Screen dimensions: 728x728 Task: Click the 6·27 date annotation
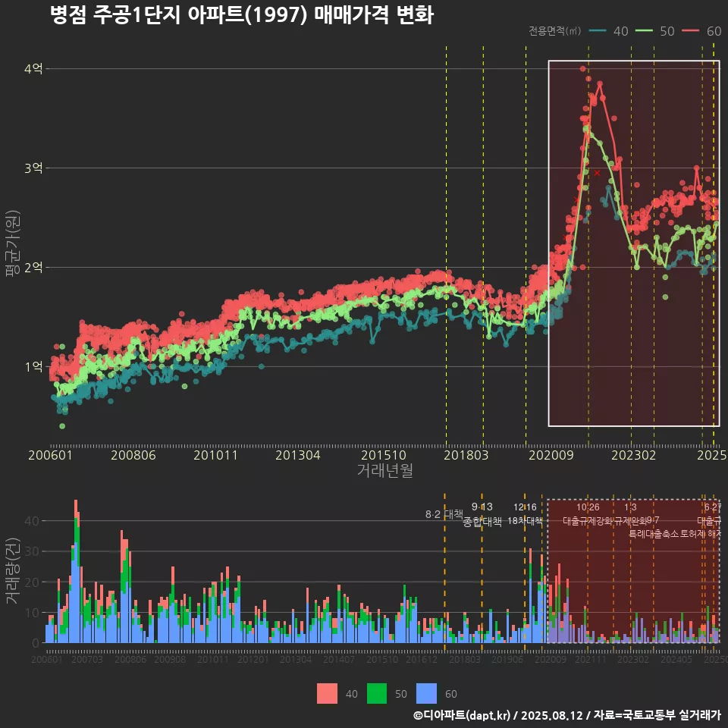713,507
